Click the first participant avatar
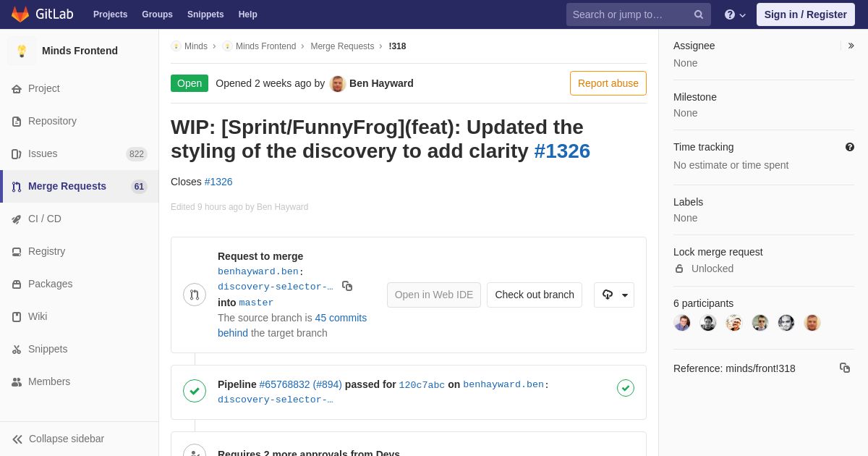 point(682,323)
